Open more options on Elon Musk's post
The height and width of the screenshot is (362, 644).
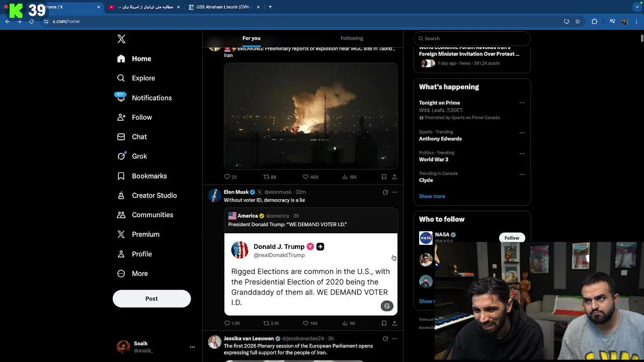(394, 192)
